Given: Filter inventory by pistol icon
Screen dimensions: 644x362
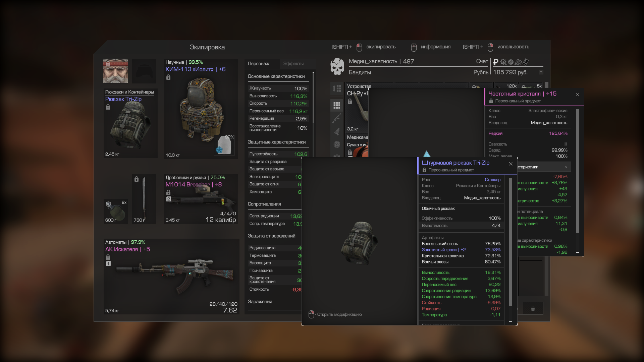Looking at the screenshot, I should click(337, 131).
